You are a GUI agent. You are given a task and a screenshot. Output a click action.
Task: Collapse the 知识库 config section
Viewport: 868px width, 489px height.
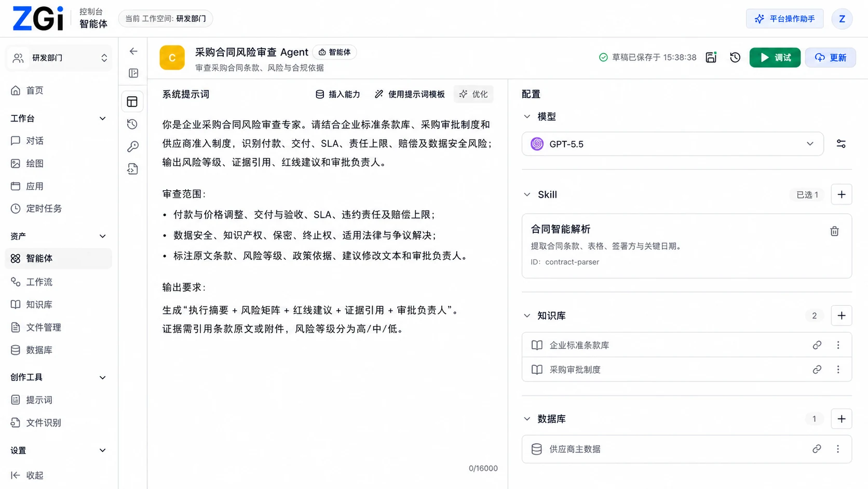527,315
